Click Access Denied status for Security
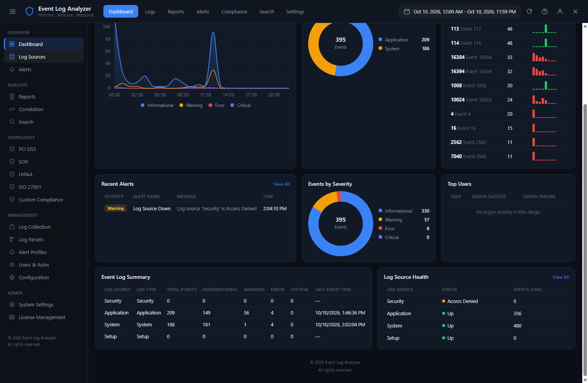The width and height of the screenshot is (588, 383). pyautogui.click(x=460, y=301)
